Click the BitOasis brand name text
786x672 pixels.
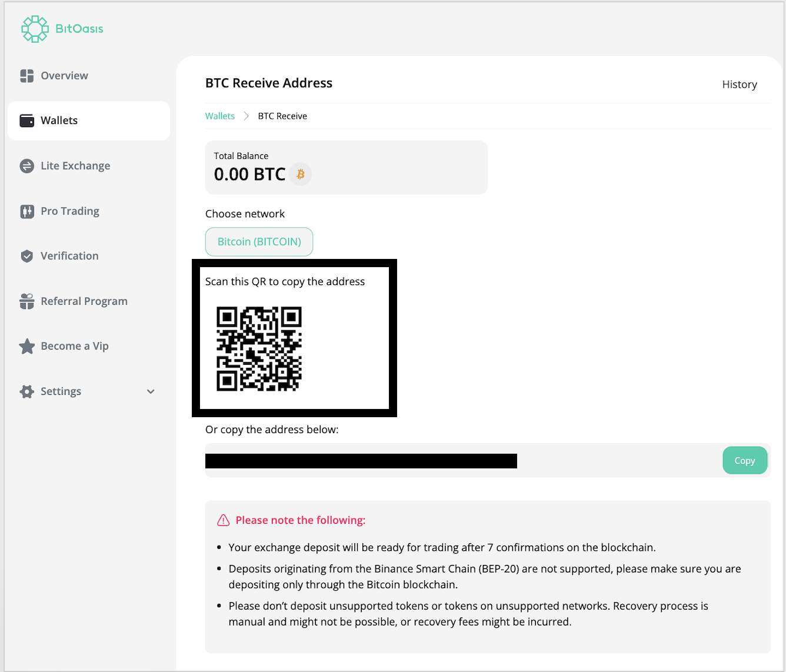[79, 29]
